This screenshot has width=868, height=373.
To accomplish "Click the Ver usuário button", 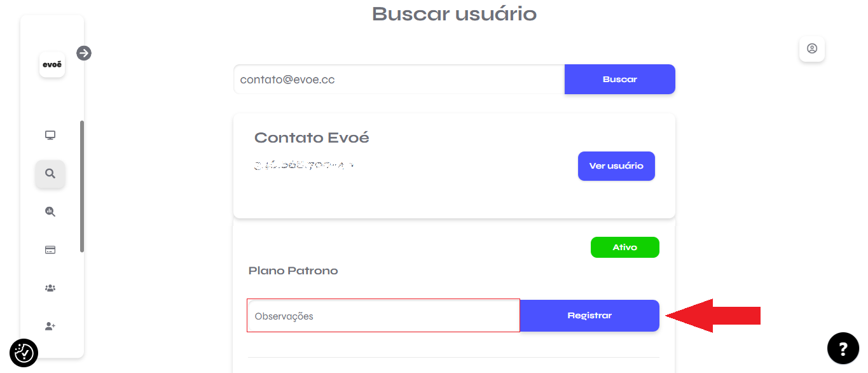I will [616, 166].
